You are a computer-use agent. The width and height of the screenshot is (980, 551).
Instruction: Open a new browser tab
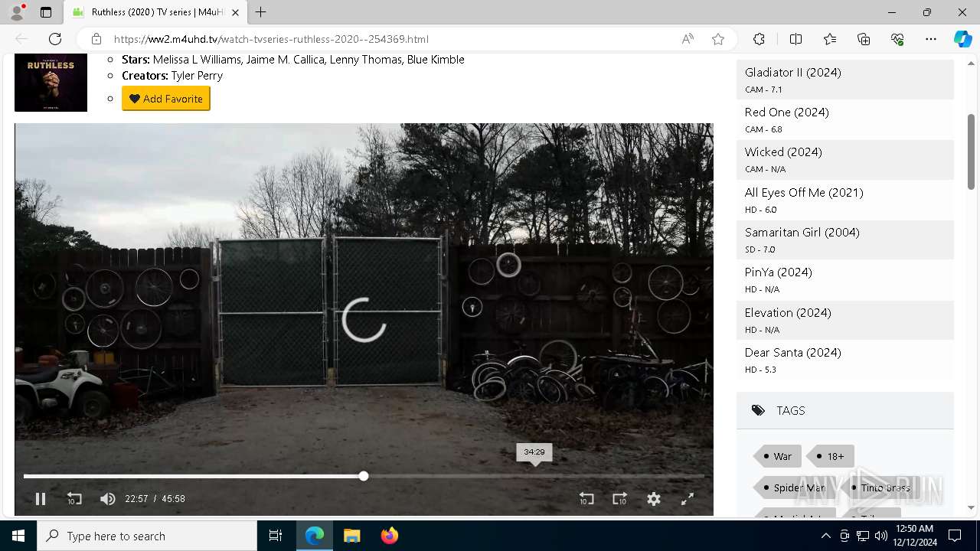[x=261, y=12]
